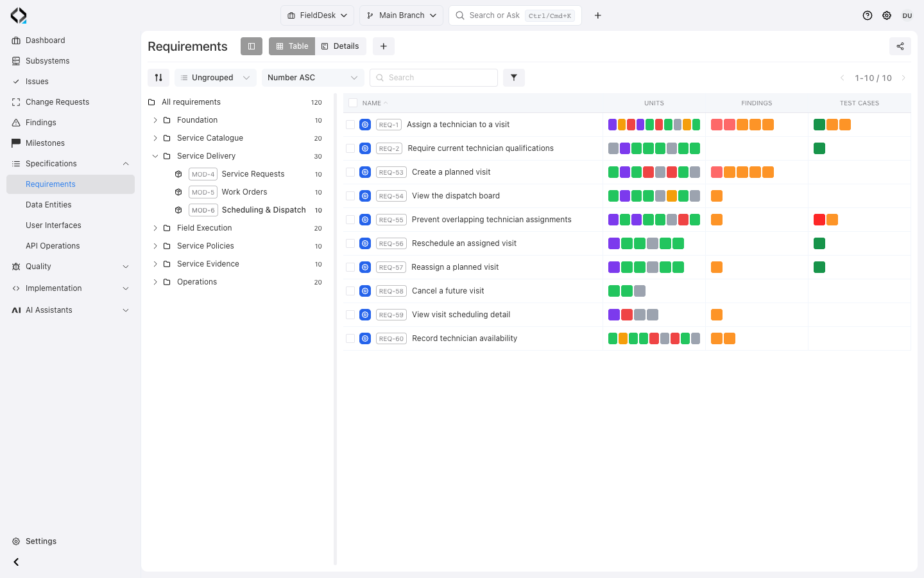This screenshot has width=924, height=578.
Task: Click the requirements Search field
Action: point(434,78)
